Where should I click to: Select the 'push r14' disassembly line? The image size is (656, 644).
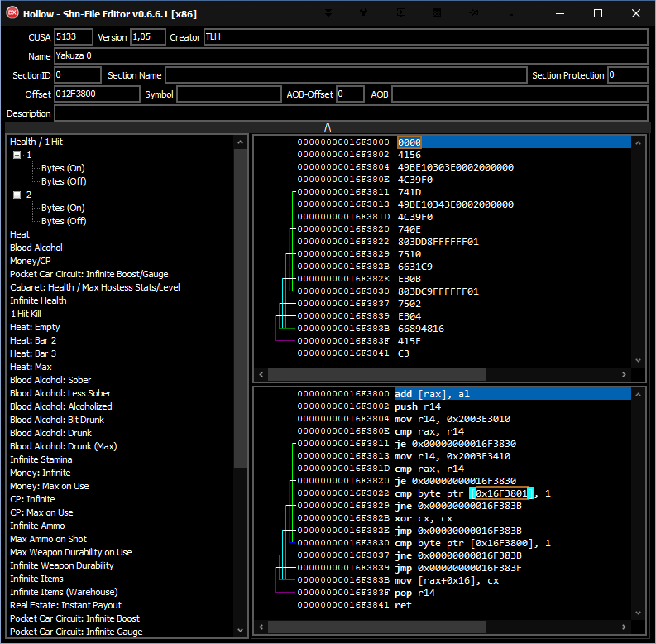coord(418,406)
